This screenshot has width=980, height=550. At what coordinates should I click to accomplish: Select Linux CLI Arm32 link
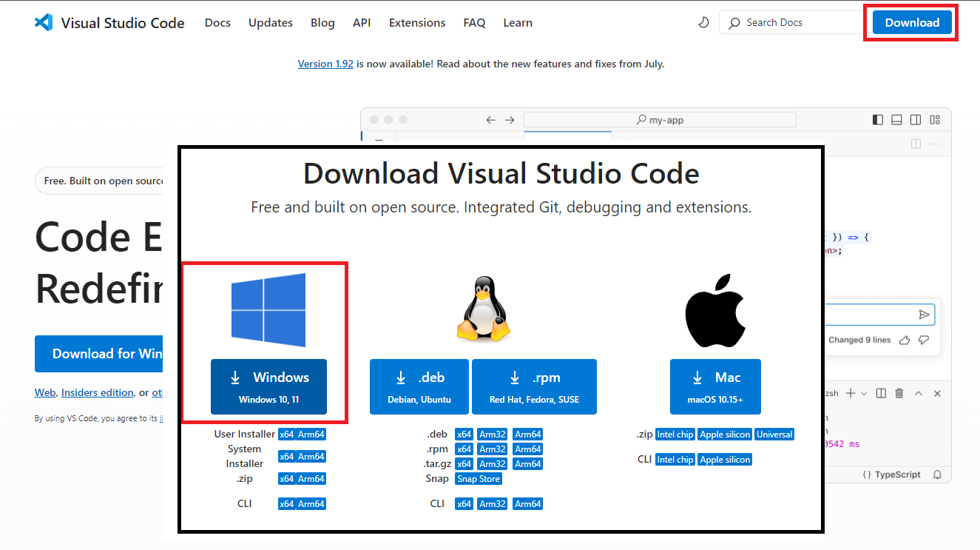[x=492, y=504]
